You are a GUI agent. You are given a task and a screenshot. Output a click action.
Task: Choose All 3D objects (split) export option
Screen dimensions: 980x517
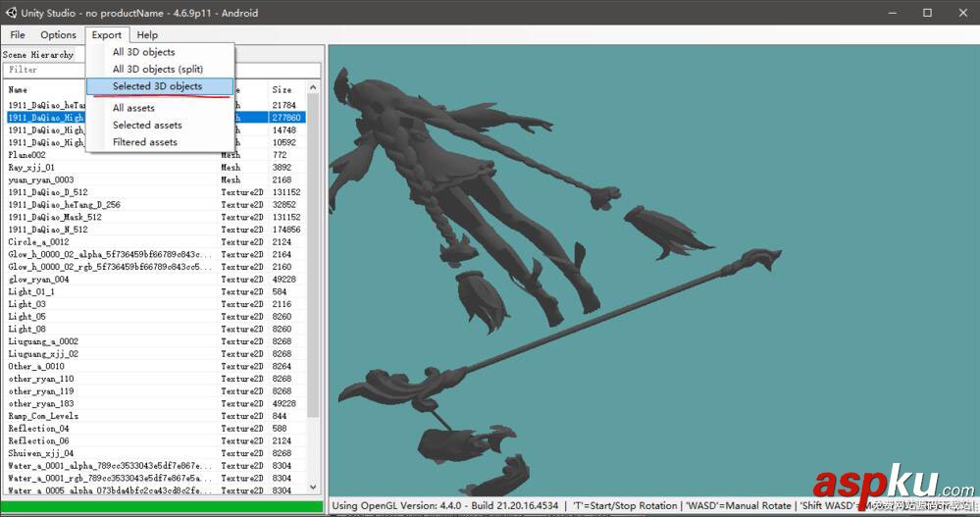tap(157, 69)
